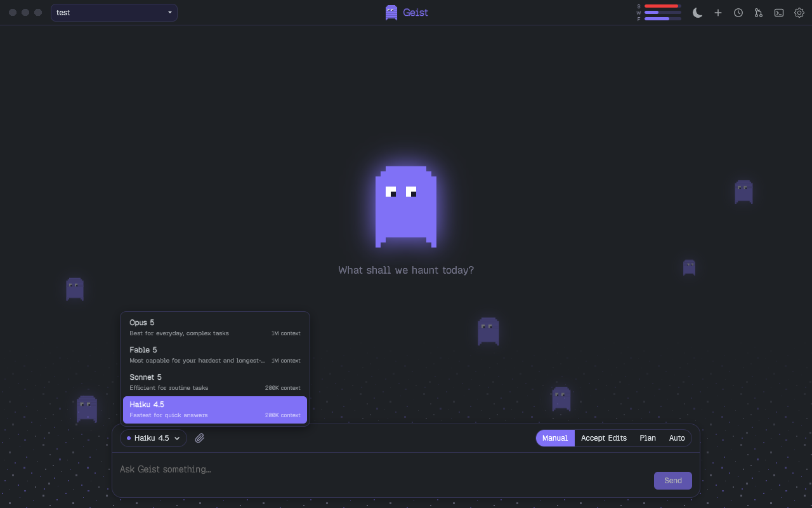Click the Send button
The height and width of the screenshot is (508, 812).
pyautogui.click(x=673, y=481)
